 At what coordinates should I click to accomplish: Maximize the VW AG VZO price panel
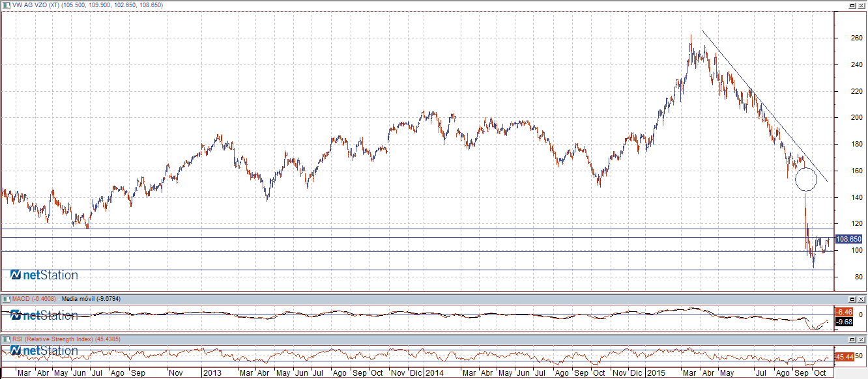[x=852, y=5]
